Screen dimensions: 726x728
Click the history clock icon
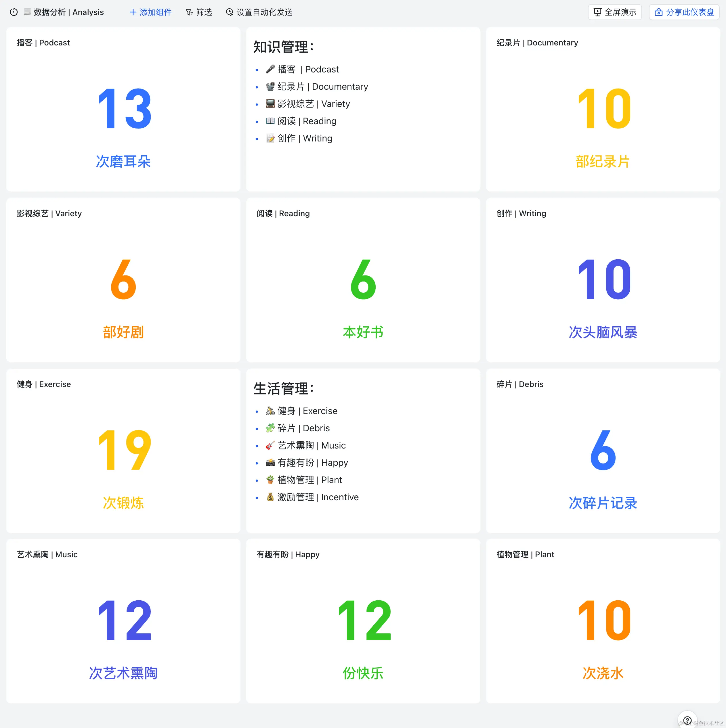14,12
